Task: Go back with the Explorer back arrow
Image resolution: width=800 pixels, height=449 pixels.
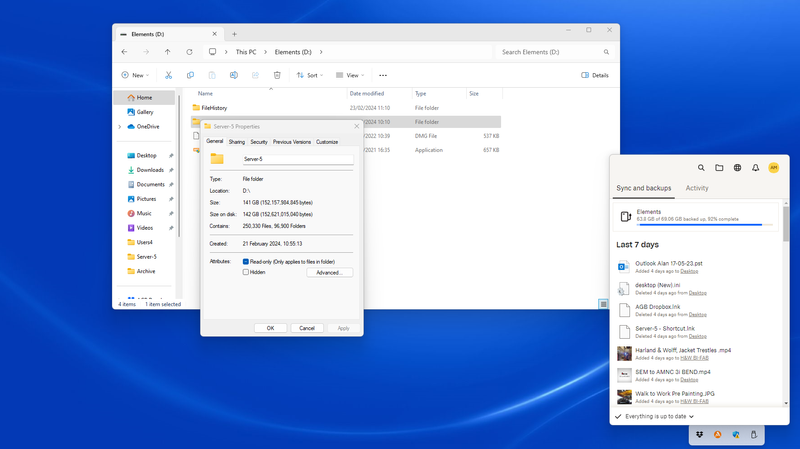Action: point(124,52)
